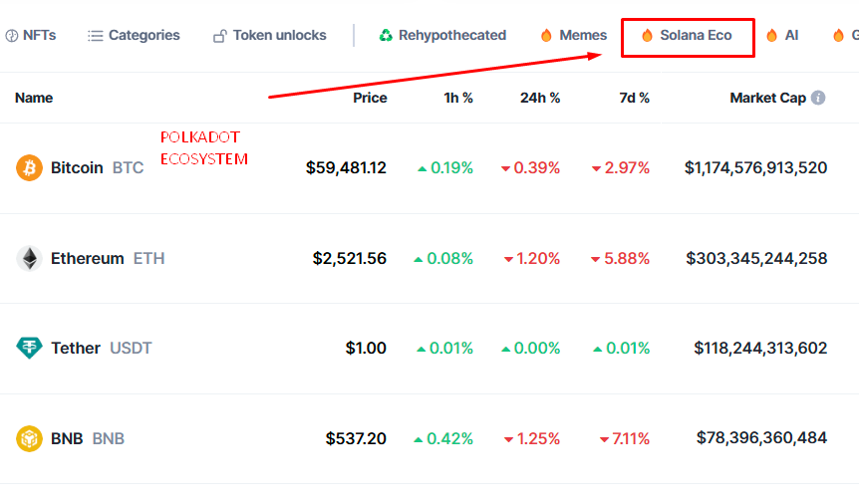The height and width of the screenshot is (504, 859).
Task: Sort table by 1h % column
Action: click(458, 98)
